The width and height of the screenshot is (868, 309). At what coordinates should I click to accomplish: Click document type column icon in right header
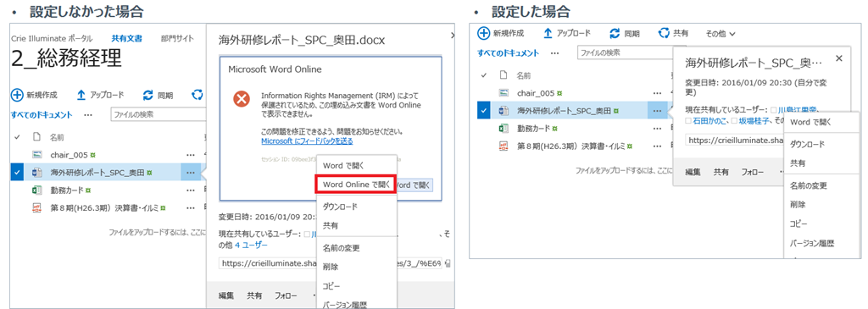pyautogui.click(x=504, y=74)
